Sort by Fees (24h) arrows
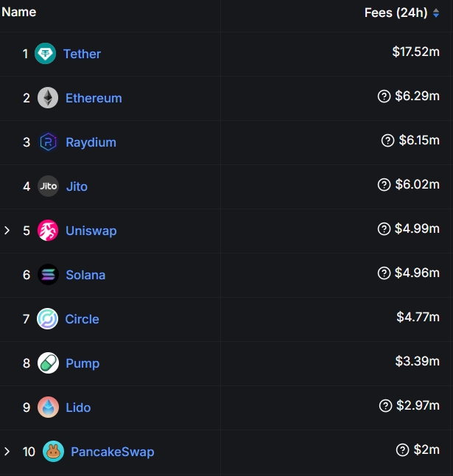 point(436,13)
